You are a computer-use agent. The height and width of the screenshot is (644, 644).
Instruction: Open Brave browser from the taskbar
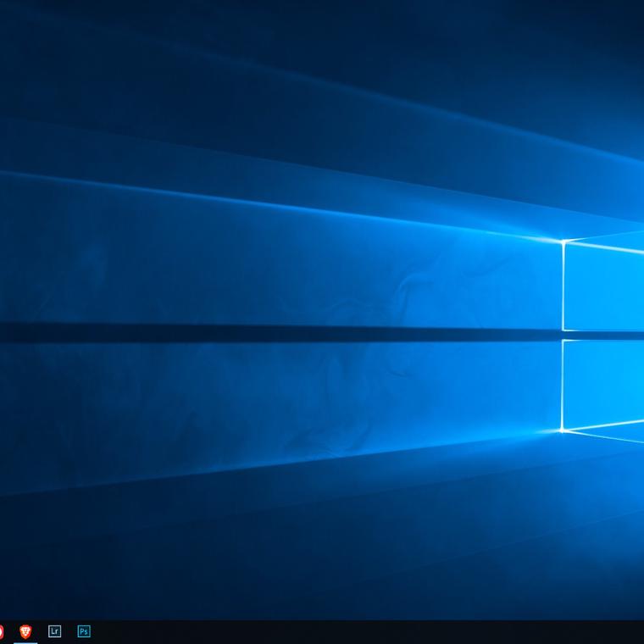coord(25,631)
